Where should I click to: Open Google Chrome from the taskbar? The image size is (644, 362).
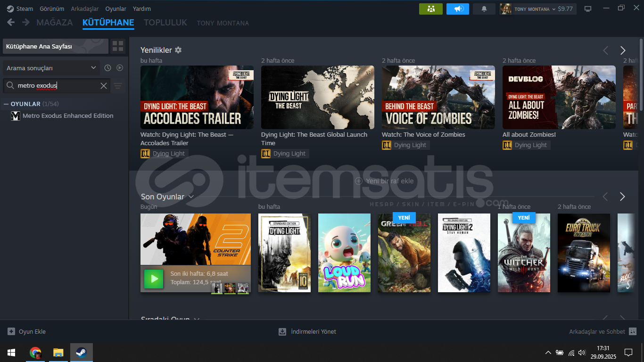pyautogui.click(x=35, y=353)
